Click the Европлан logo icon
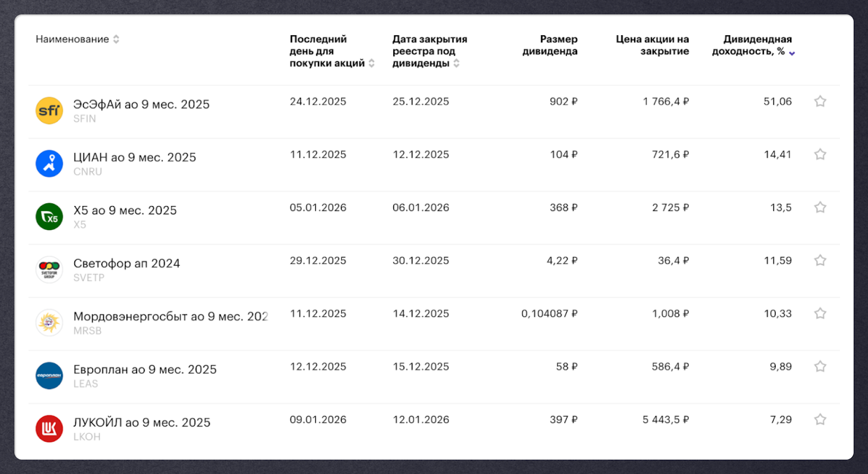The width and height of the screenshot is (868, 474). point(49,376)
